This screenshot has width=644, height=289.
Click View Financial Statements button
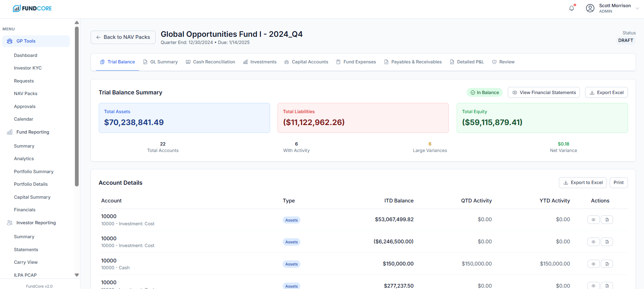(544, 92)
